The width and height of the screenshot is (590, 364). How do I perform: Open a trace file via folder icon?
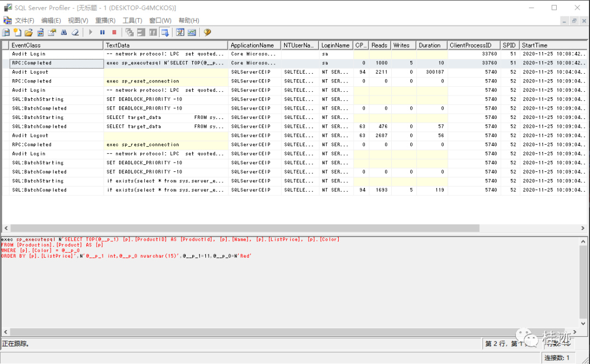tap(28, 32)
